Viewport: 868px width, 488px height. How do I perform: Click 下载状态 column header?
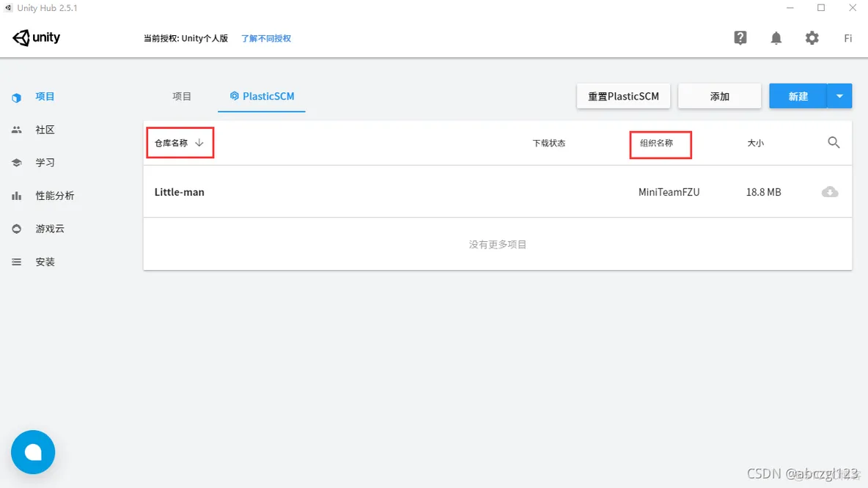(x=548, y=143)
